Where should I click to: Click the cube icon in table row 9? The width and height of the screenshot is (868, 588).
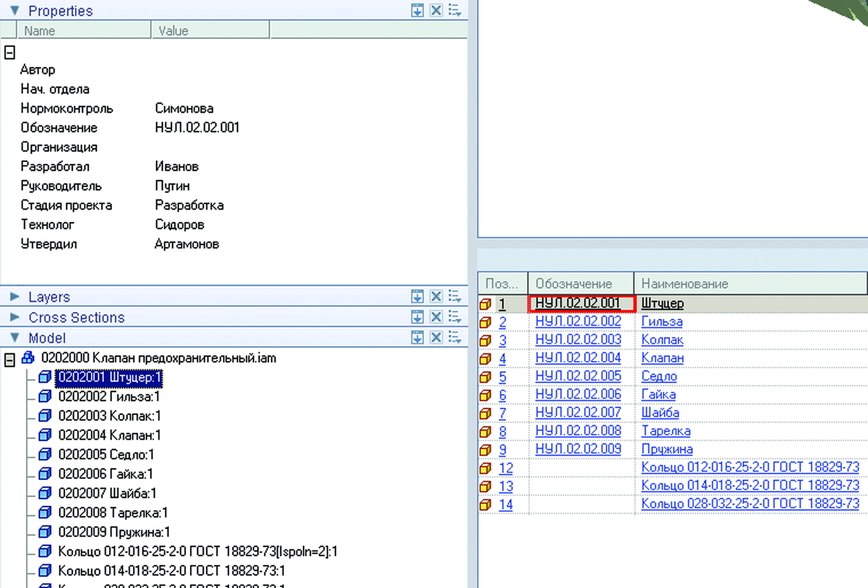pyautogui.click(x=486, y=450)
